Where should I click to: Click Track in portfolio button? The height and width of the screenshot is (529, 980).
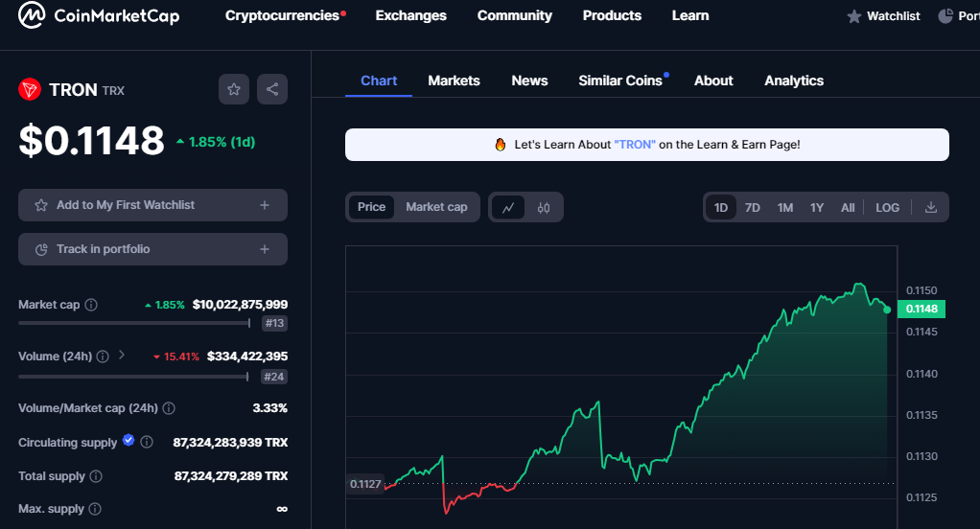(152, 249)
